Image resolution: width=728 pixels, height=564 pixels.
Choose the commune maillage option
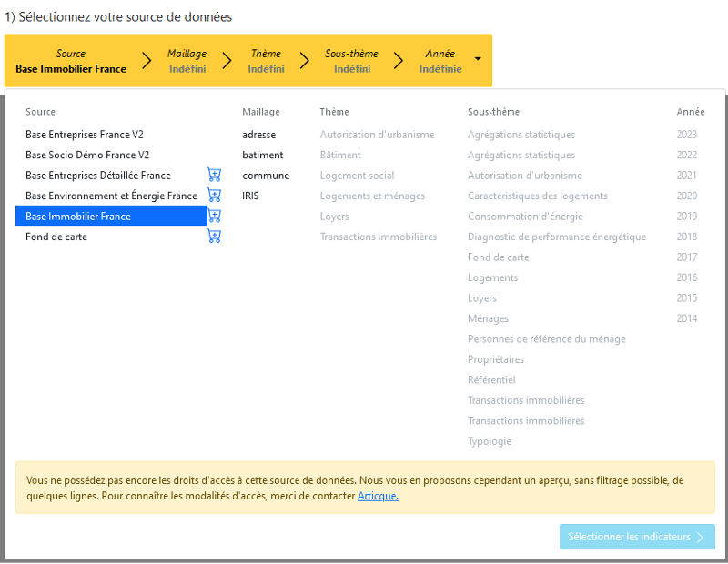[x=266, y=176]
